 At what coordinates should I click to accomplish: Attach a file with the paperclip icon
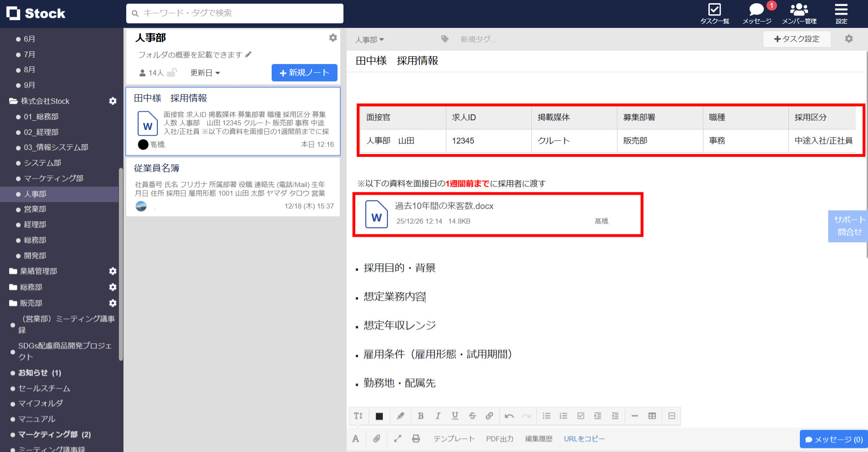coord(377,438)
